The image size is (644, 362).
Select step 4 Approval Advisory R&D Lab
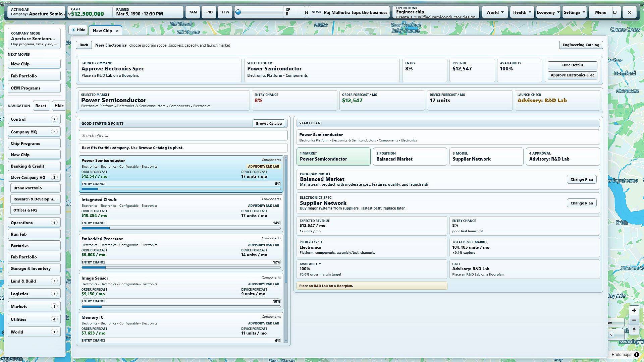(563, 157)
